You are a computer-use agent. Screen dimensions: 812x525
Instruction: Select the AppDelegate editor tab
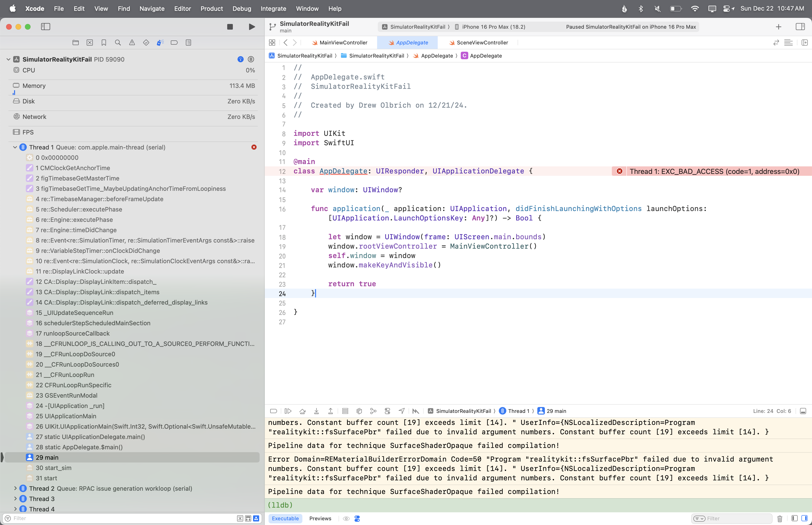click(x=408, y=43)
